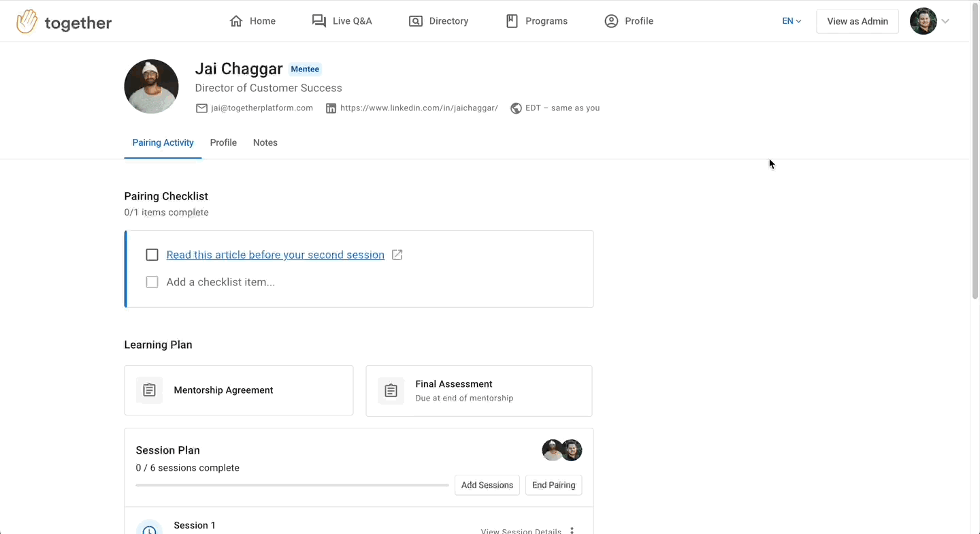Click the 'together' wordmark text
The height and width of the screenshot is (534, 980).
(78, 22)
